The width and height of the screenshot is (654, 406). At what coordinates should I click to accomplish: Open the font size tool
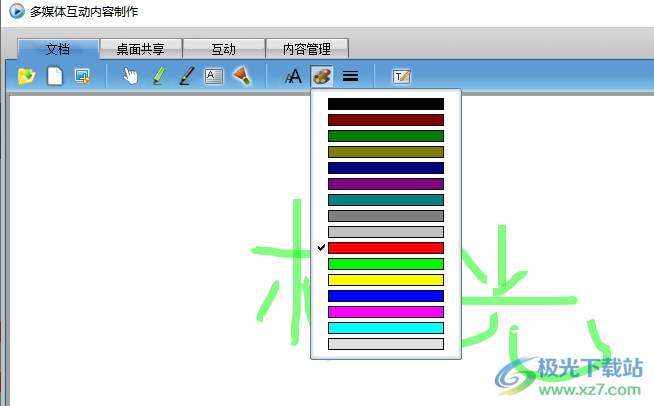click(x=293, y=76)
